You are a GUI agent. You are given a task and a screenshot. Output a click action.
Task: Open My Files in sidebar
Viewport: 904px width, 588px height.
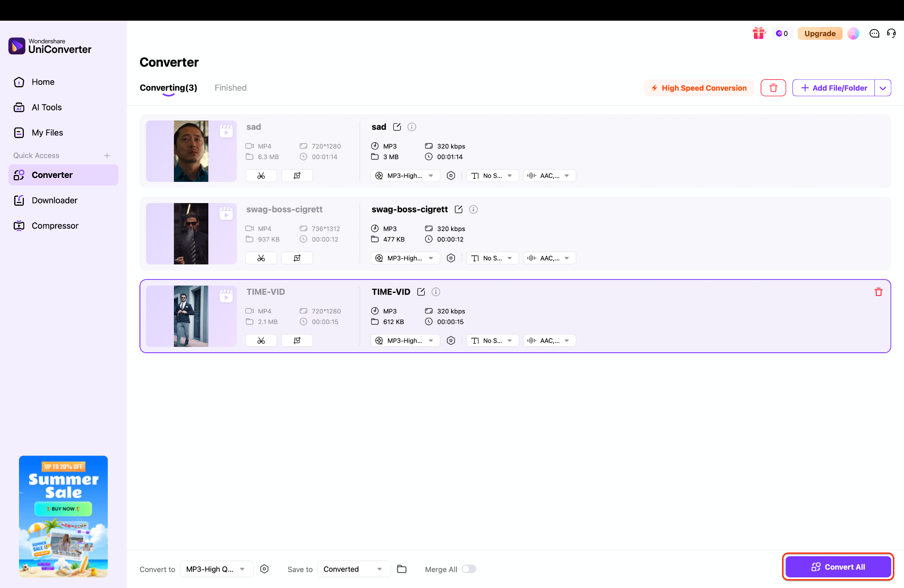pyautogui.click(x=63, y=133)
